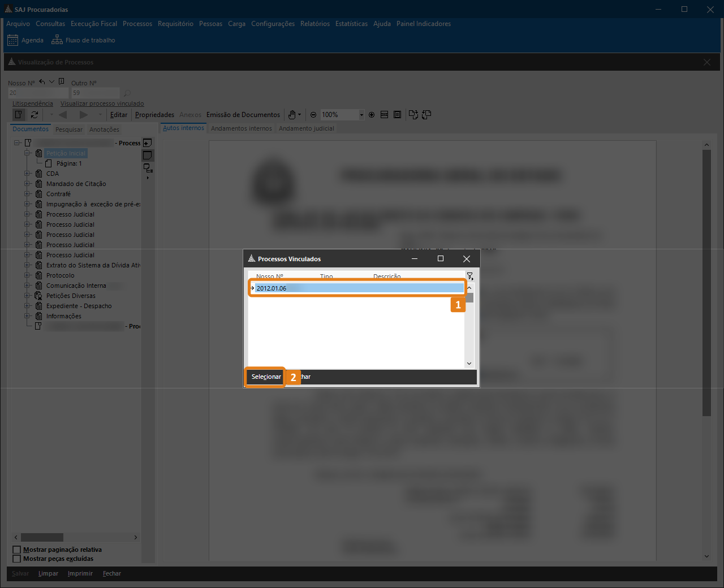The image size is (724, 588).
Task: Click the filter icon in Processos Vinculados
Action: 469,276
